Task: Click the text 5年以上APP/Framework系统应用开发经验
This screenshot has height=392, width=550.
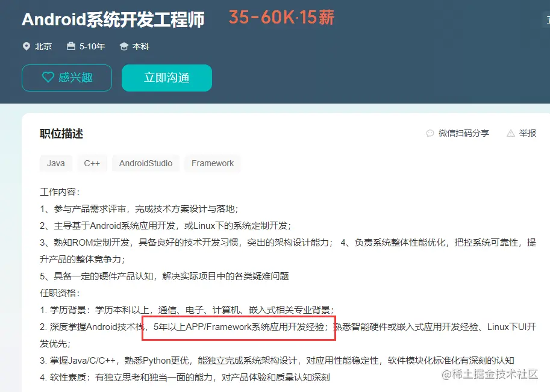Action: click(240, 327)
